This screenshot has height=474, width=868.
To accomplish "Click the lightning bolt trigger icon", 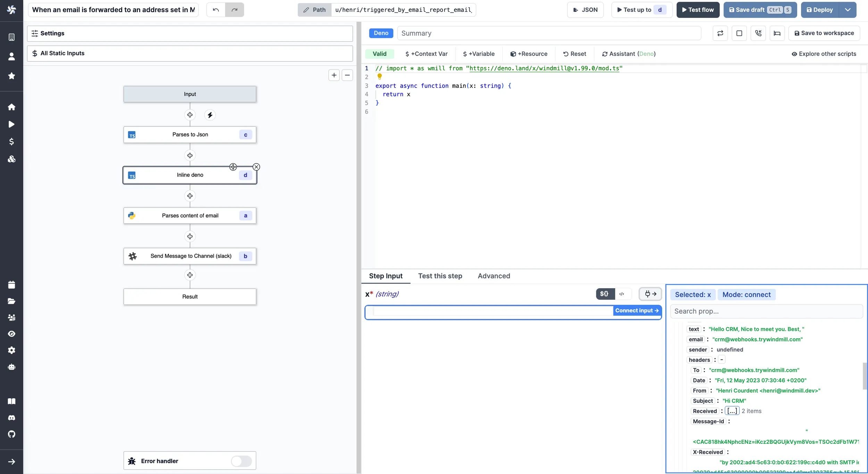I will point(209,115).
